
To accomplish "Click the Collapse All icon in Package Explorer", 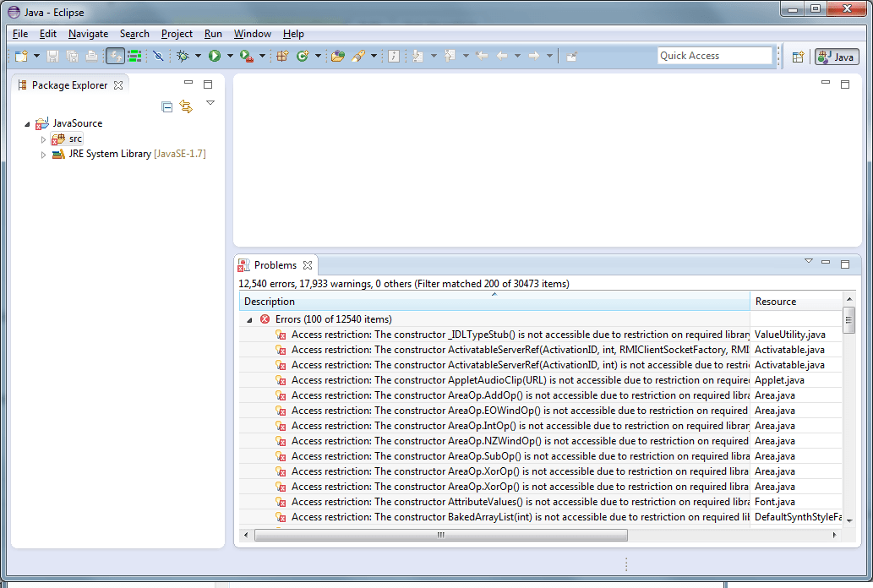I will [x=166, y=106].
